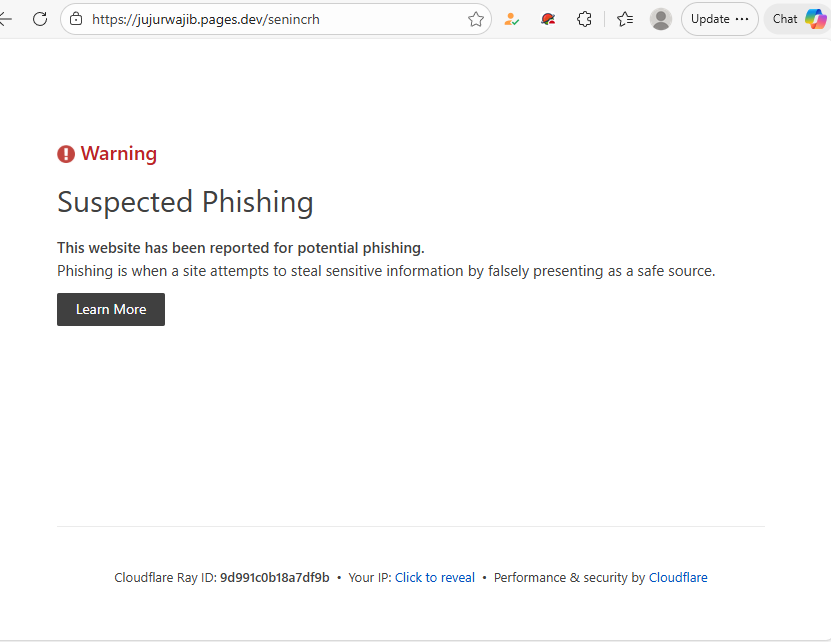View site information lock icon
This screenshot has height=642, width=831.
75,19
